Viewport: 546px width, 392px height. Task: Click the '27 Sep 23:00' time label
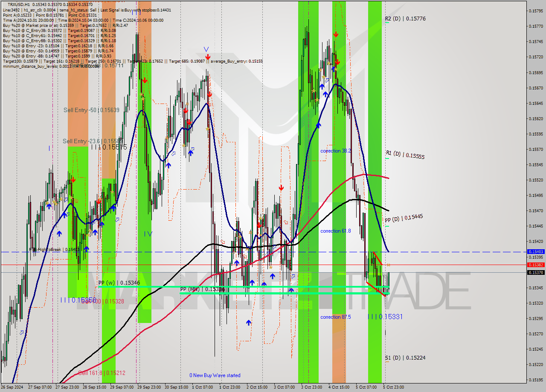coord(66,387)
